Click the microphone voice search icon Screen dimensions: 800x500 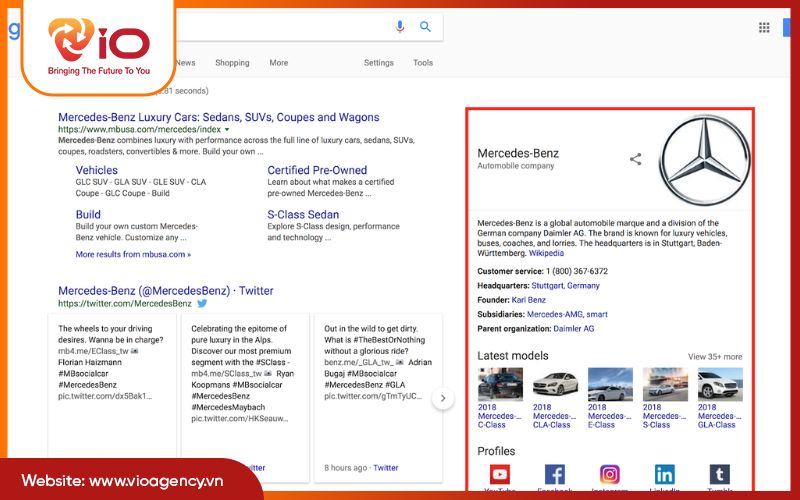(x=400, y=27)
